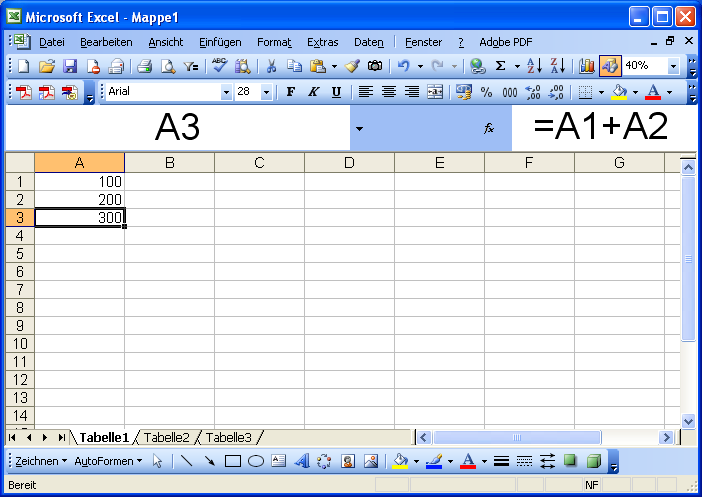Image resolution: width=702 pixels, height=497 pixels.
Task: Open the zoom percentage dropdown
Action: (673, 66)
